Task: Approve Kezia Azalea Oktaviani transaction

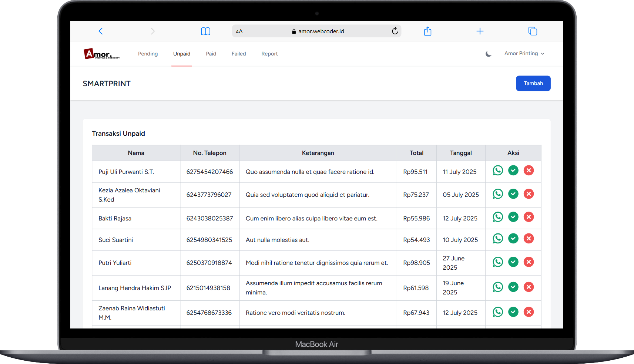Action: tap(513, 194)
